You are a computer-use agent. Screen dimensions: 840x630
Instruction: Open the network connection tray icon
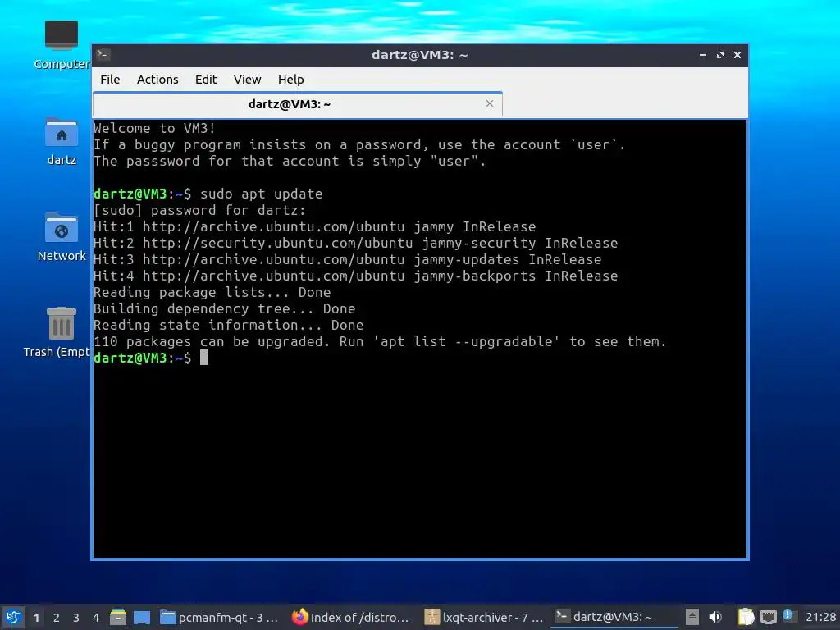(768, 617)
